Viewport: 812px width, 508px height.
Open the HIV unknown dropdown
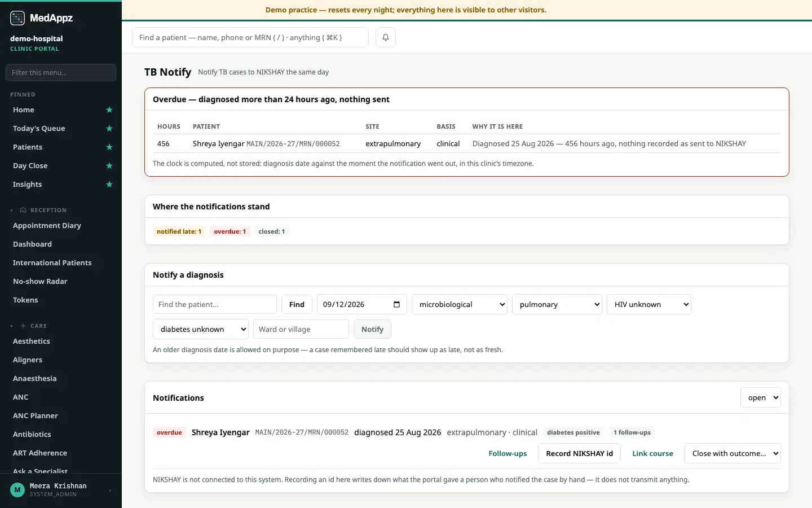pyautogui.click(x=649, y=304)
